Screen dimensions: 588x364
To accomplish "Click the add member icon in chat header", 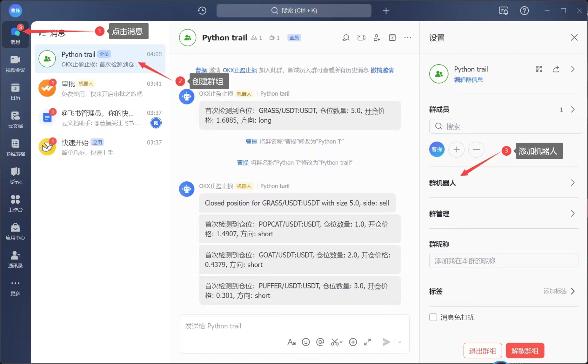I will (377, 38).
